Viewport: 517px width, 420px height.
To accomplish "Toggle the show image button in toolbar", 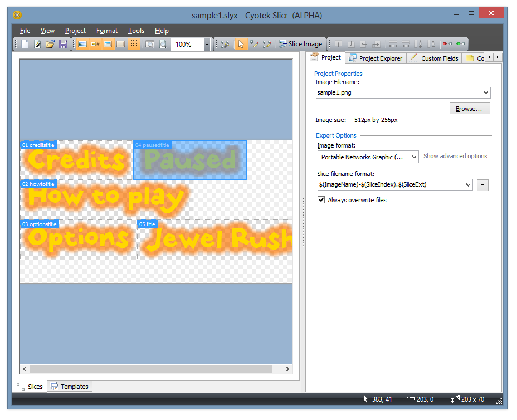I will click(82, 44).
